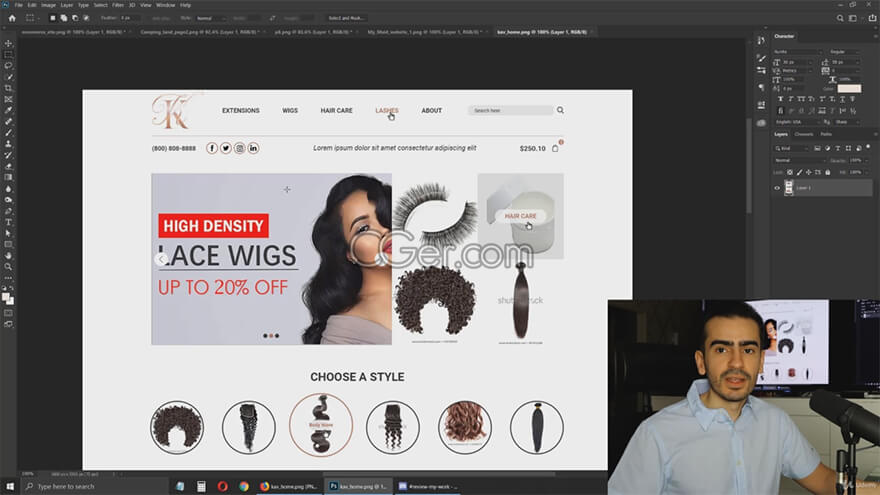Click the ABOUT nav link in mockup
Screen dimensions: 880x495
[432, 111]
